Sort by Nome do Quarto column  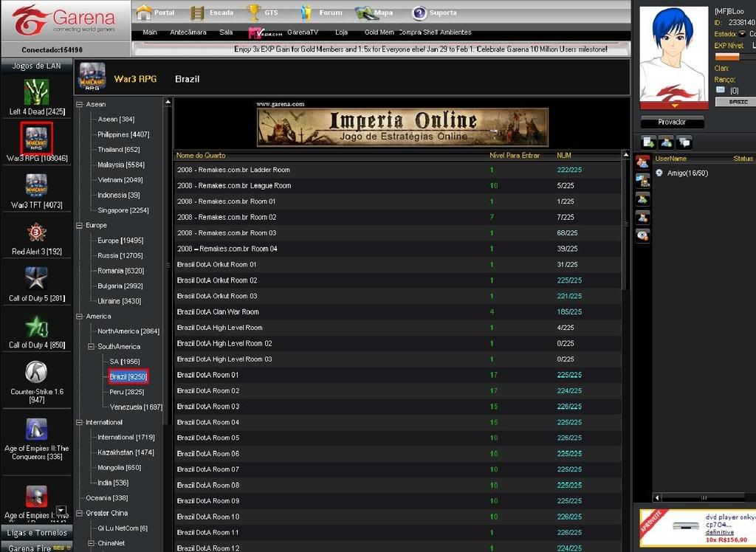point(201,155)
